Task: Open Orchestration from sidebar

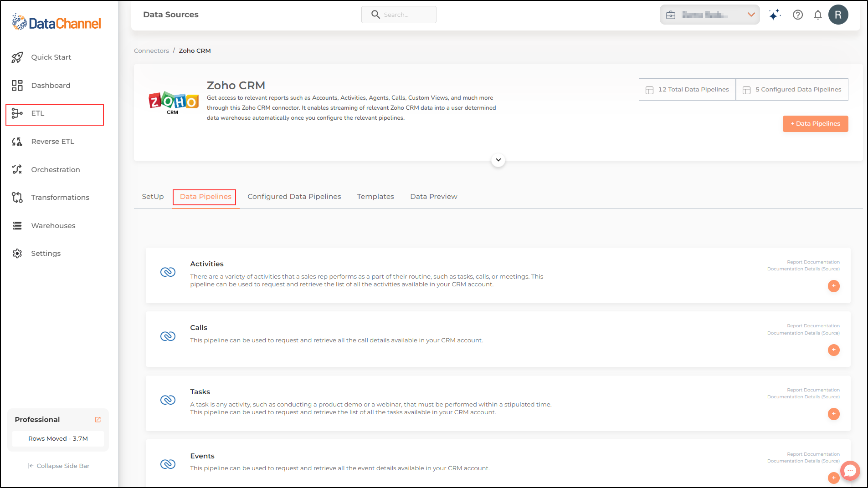Action: 56,170
